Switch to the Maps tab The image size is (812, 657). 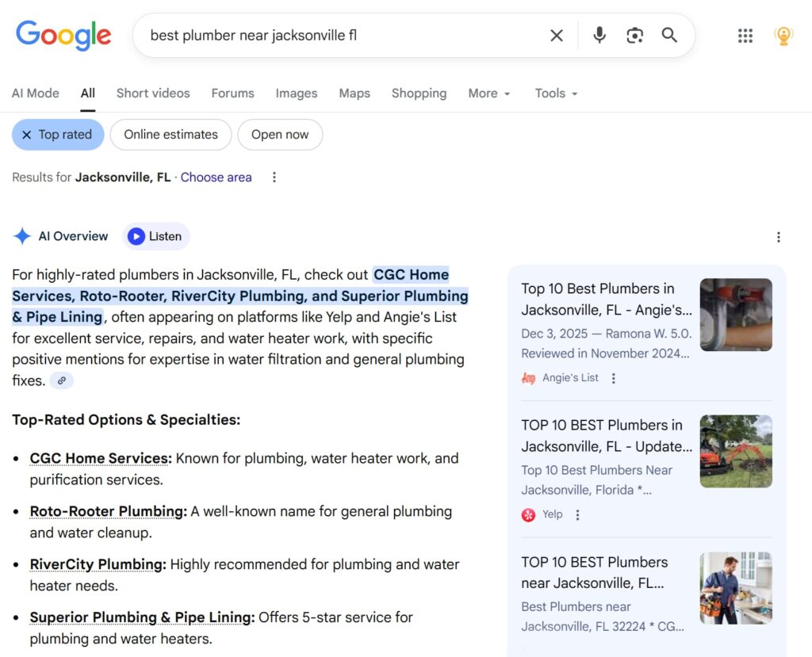point(354,94)
